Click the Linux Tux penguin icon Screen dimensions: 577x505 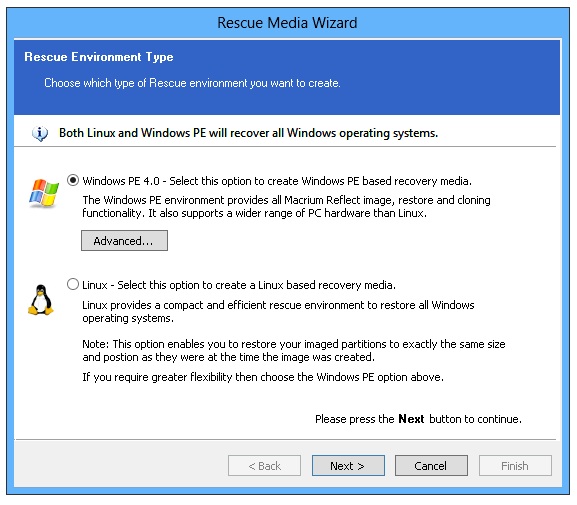[x=41, y=300]
